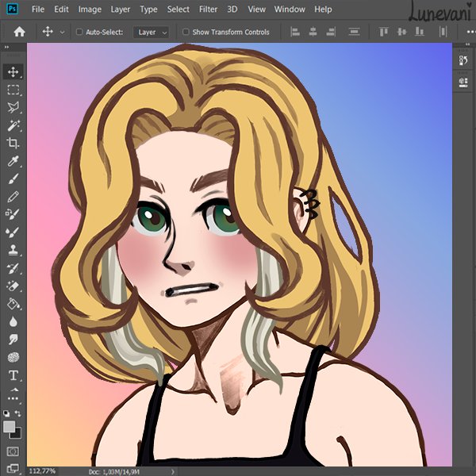Open the Edit menu
476x476 pixels.
61,10
